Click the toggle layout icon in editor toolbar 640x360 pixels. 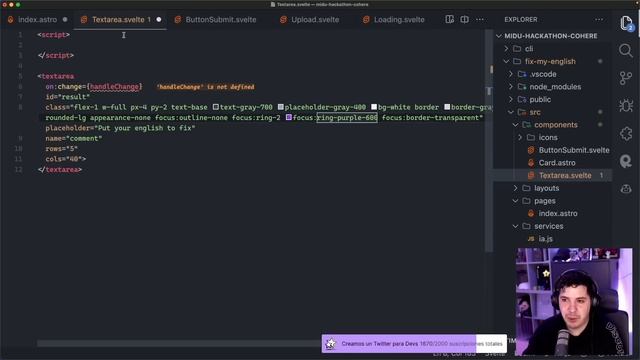coord(449,19)
